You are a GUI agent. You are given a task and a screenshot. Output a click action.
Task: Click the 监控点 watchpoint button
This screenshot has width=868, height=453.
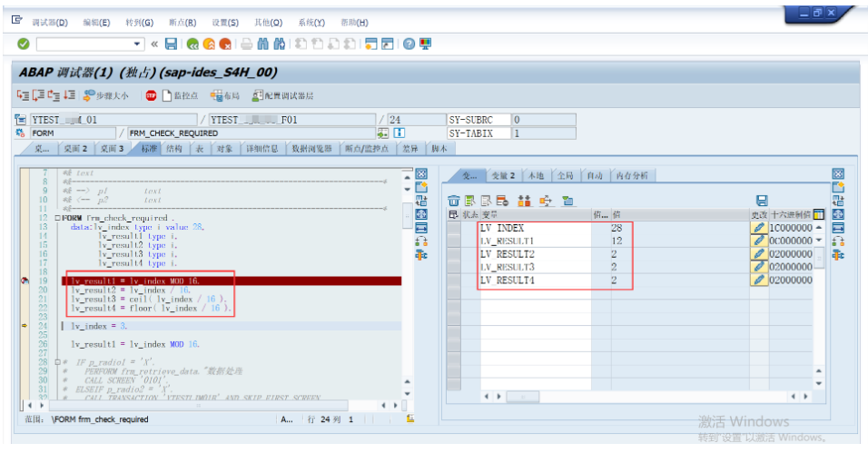[x=180, y=96]
